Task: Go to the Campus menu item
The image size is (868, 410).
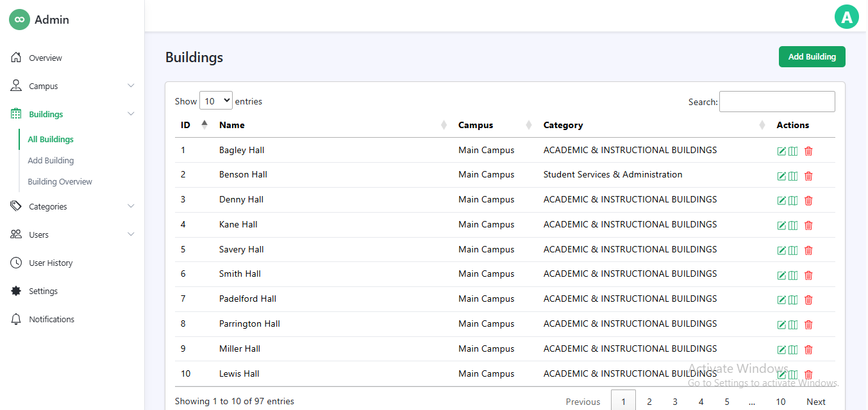Action: (44, 86)
